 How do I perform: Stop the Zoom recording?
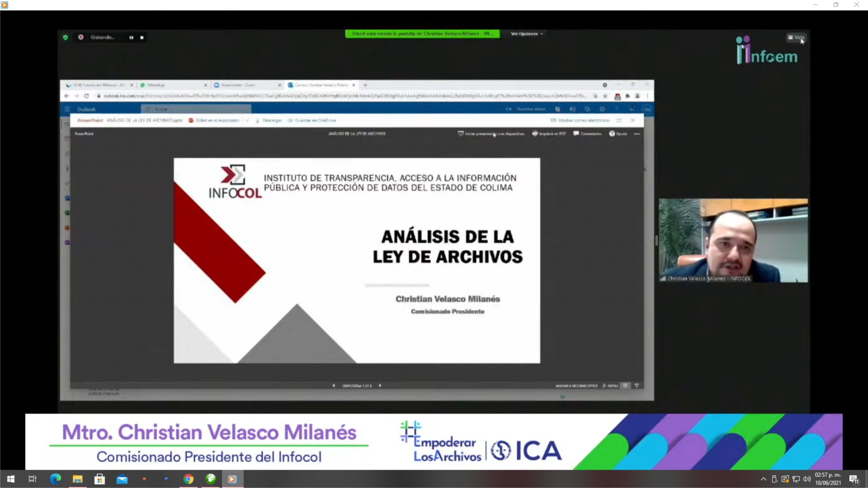[142, 38]
